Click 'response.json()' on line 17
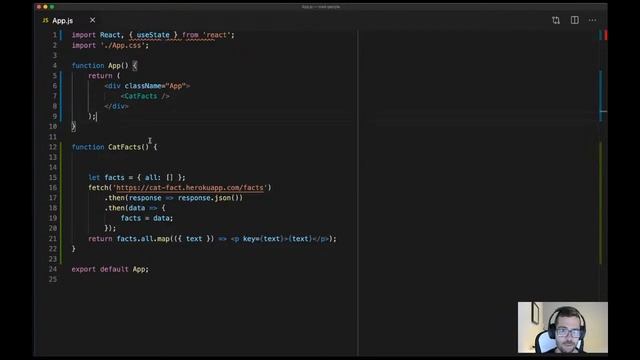The height and width of the screenshot is (360, 640). pos(210,198)
